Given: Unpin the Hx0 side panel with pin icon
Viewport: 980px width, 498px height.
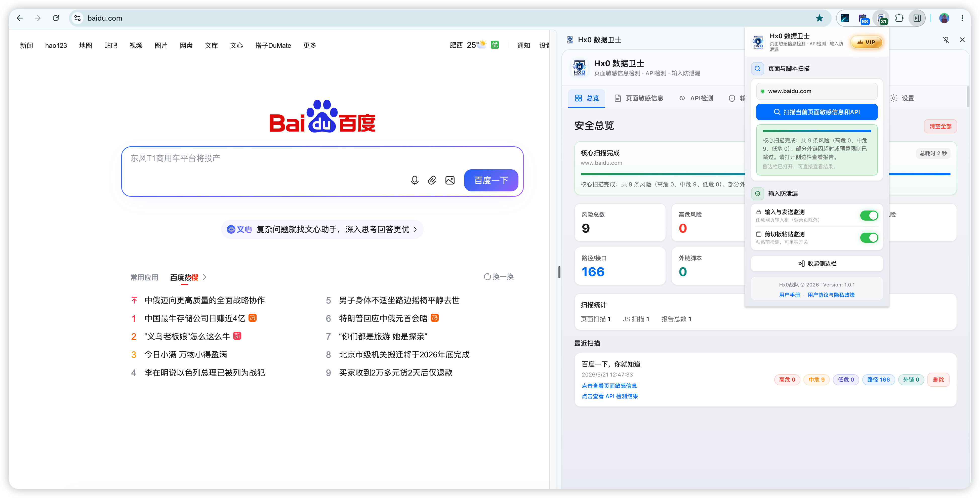Looking at the screenshot, I should (x=946, y=40).
